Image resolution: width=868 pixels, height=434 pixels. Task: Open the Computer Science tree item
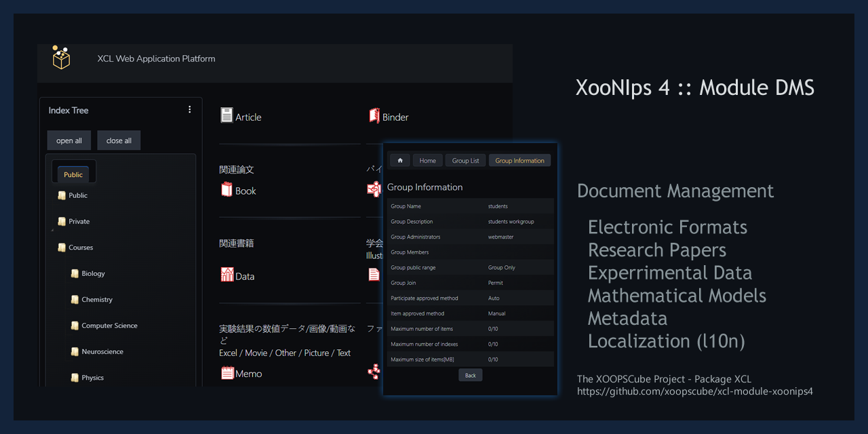pos(109,325)
